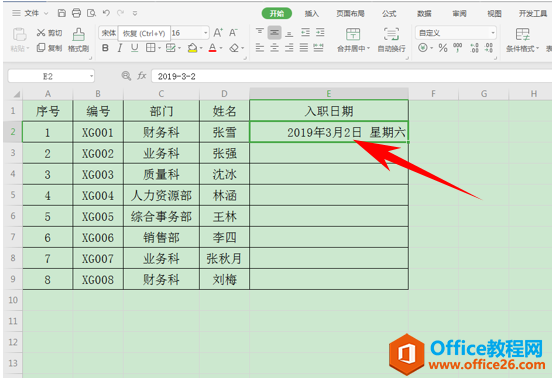552x382 pixels.
Task: Click the Cut (剪切) button
Action: tap(49, 33)
